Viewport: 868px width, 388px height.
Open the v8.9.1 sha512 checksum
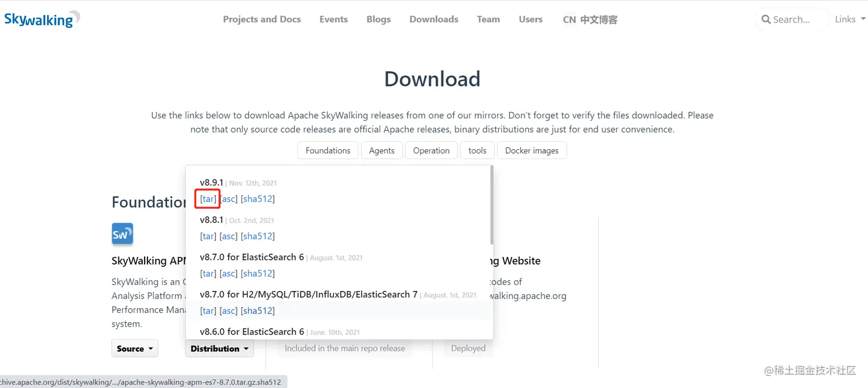point(258,199)
